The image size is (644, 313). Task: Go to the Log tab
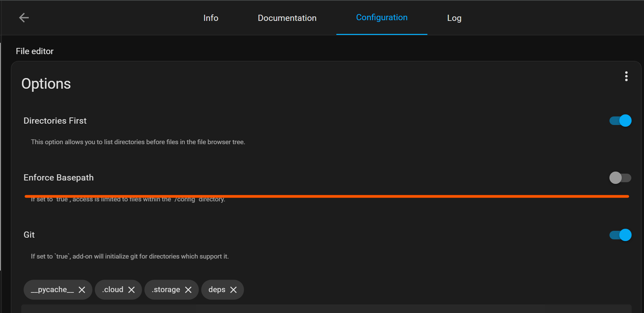click(454, 18)
